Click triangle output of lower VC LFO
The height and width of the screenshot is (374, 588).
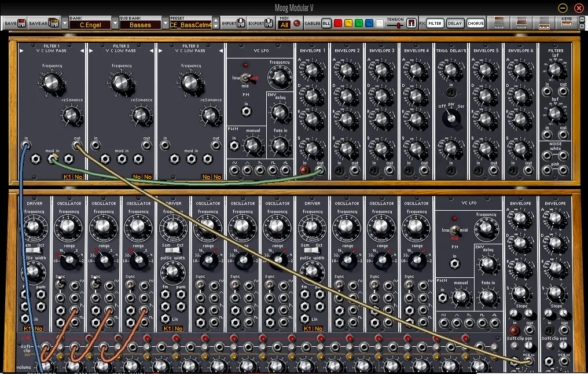click(457, 322)
